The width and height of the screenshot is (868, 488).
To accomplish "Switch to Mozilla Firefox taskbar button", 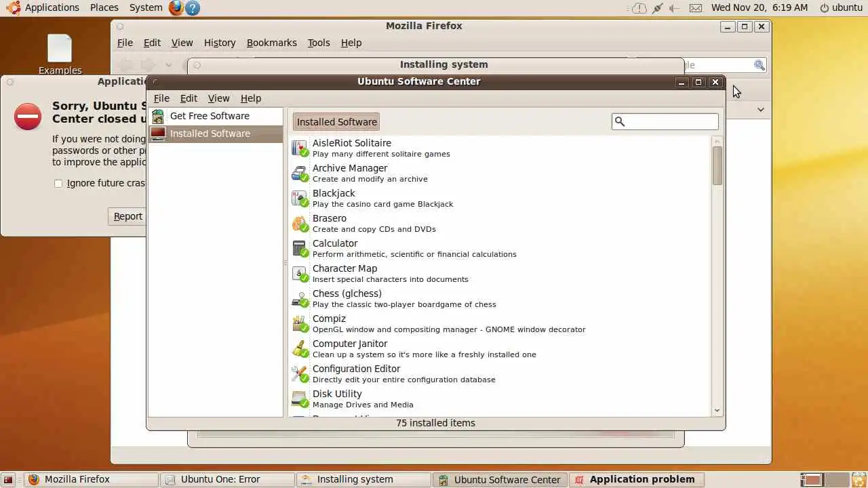I will 92,479.
